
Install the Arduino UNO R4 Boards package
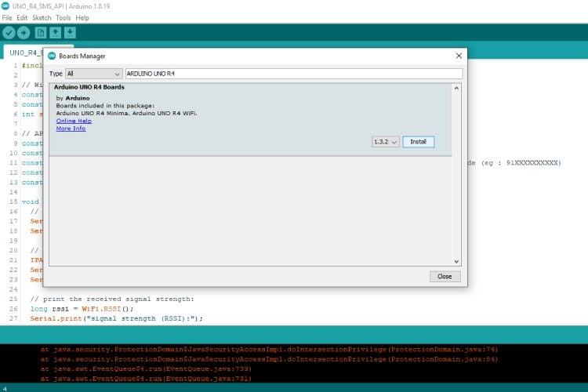[419, 142]
